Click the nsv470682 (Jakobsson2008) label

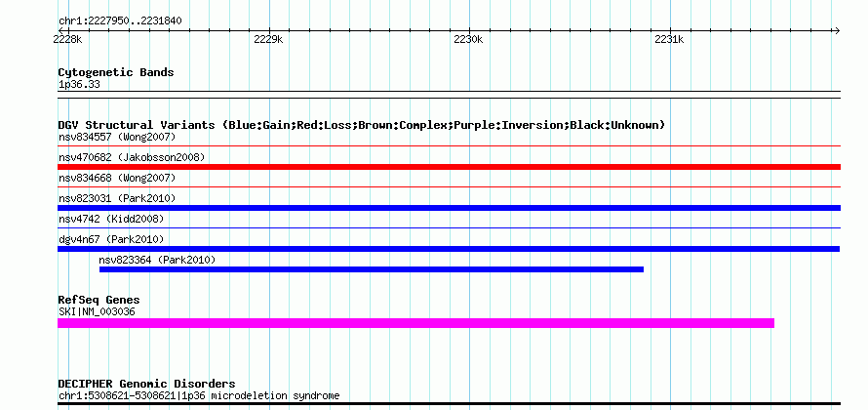tap(132, 157)
